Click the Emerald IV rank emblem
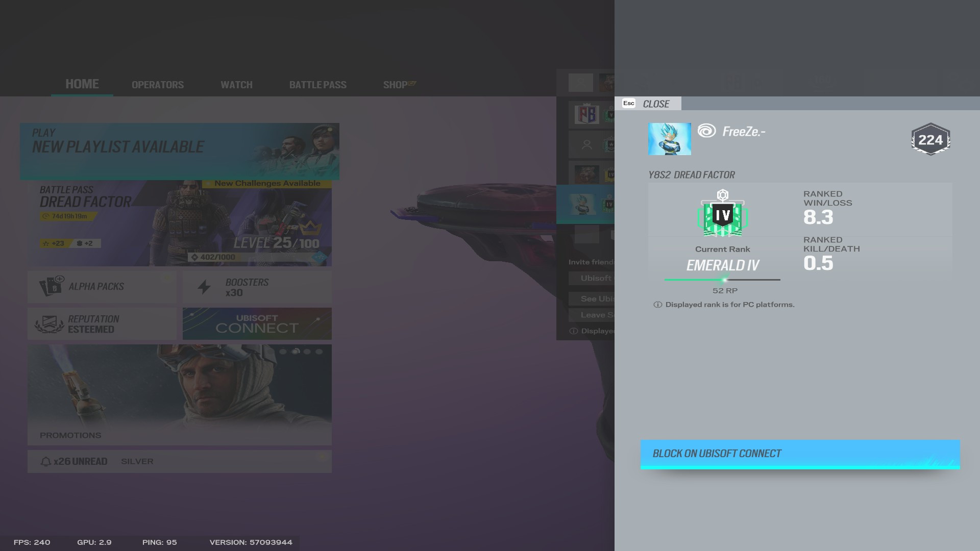This screenshot has width=980, height=551. 722,213
